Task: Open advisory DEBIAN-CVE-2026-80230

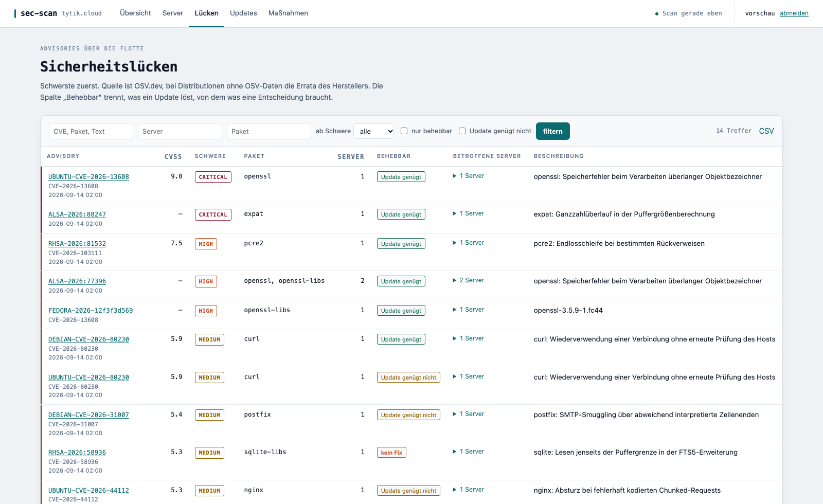Action: [x=88, y=339]
